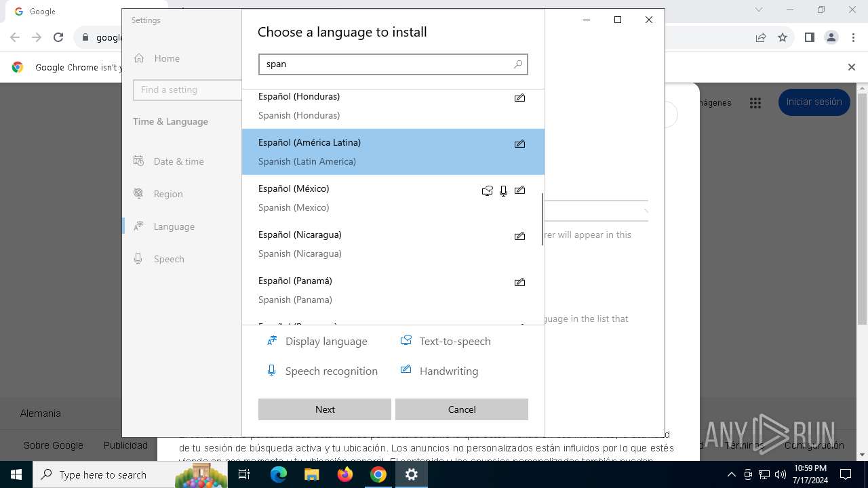The image size is (868, 488).
Task: Click microphone icon on Español (México) row
Action: (x=503, y=191)
